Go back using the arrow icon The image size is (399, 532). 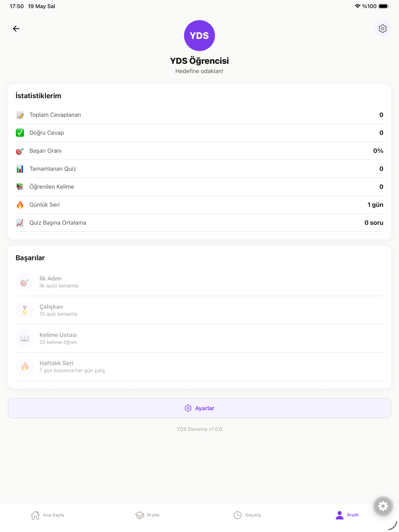coord(16,29)
